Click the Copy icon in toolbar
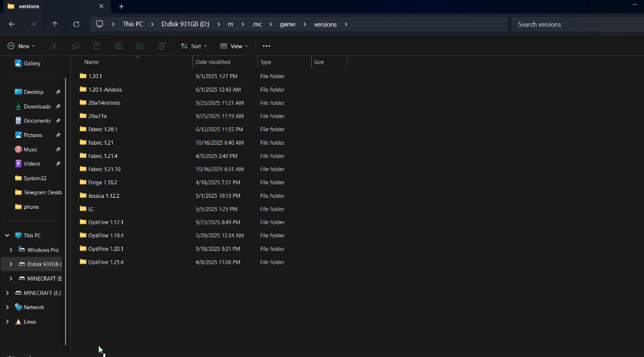 tap(75, 46)
